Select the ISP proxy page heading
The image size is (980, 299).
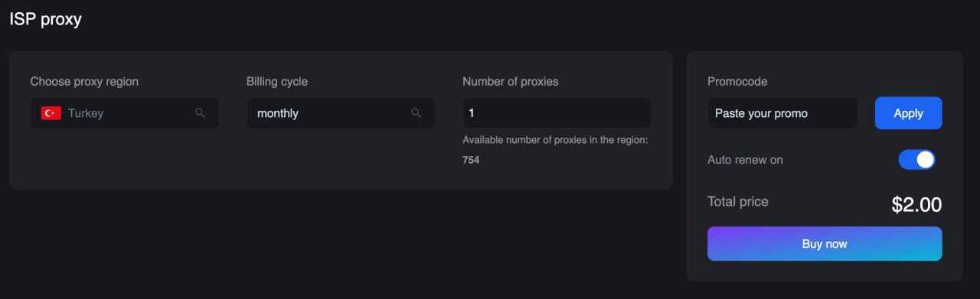click(x=45, y=20)
